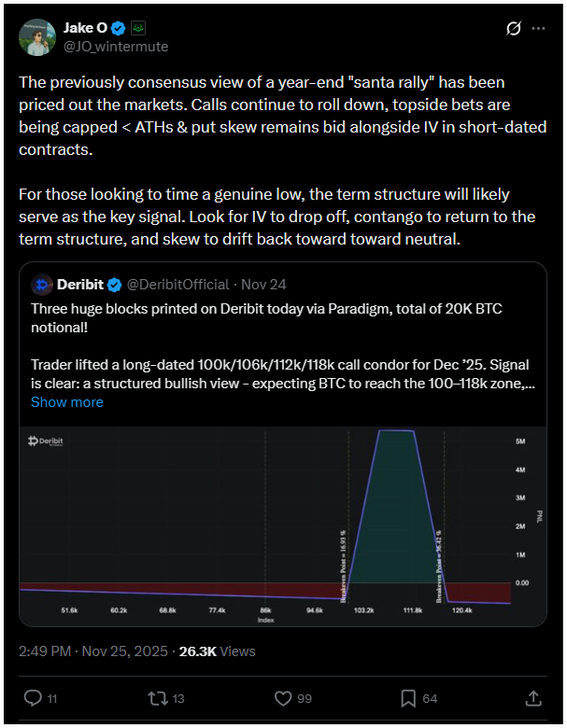Click the green affiliate badge beside Jake O
Image resolution: width=567 pixels, height=728 pixels.
(136, 28)
